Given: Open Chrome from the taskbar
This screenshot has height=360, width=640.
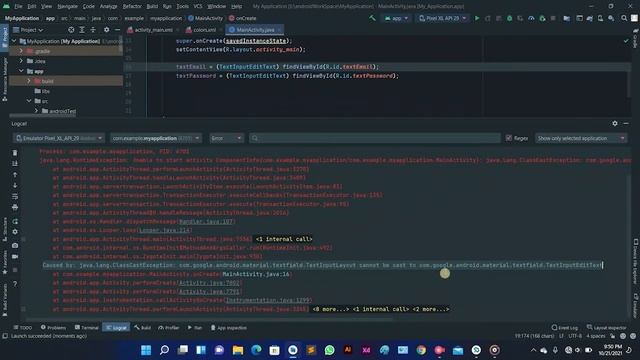Looking at the screenshot, I should pos(421,350).
